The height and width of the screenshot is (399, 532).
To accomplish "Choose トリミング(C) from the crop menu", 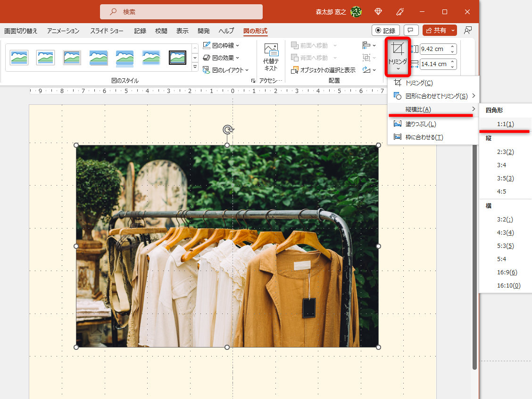I will click(433, 83).
